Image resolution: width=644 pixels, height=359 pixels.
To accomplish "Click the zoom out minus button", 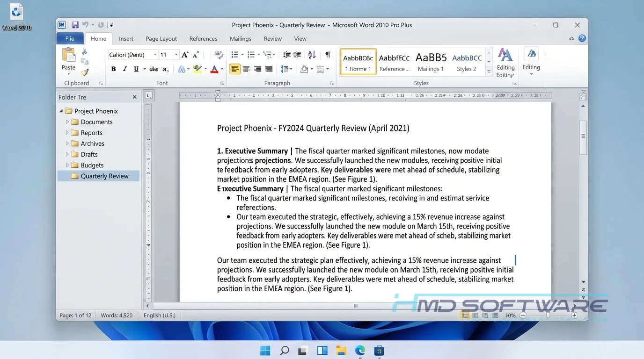I will pos(523,316).
